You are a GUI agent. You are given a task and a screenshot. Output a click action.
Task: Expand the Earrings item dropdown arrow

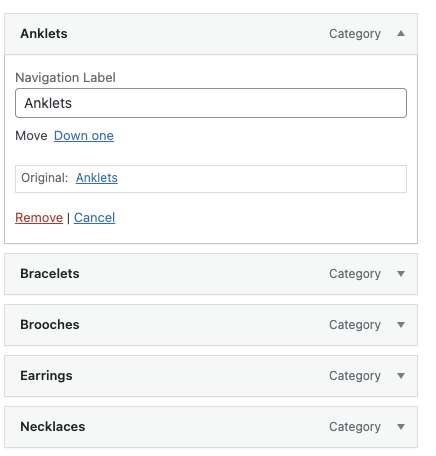401,376
